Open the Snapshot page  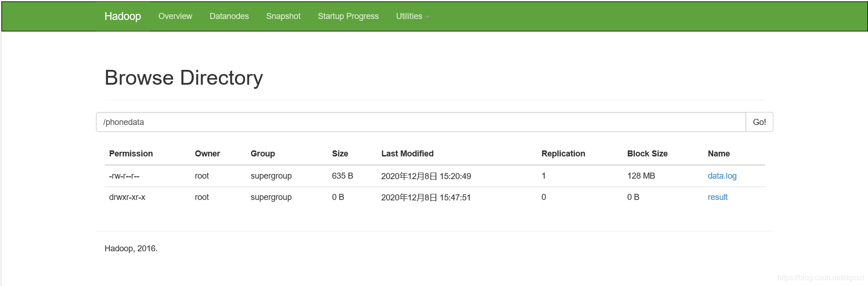click(283, 16)
